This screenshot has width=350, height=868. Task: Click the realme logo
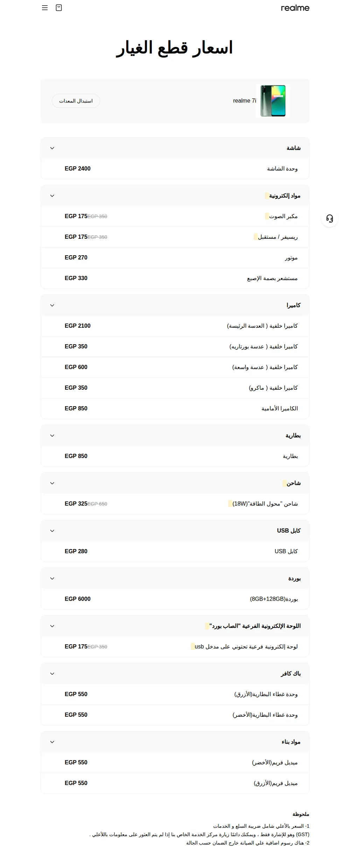[x=295, y=8]
